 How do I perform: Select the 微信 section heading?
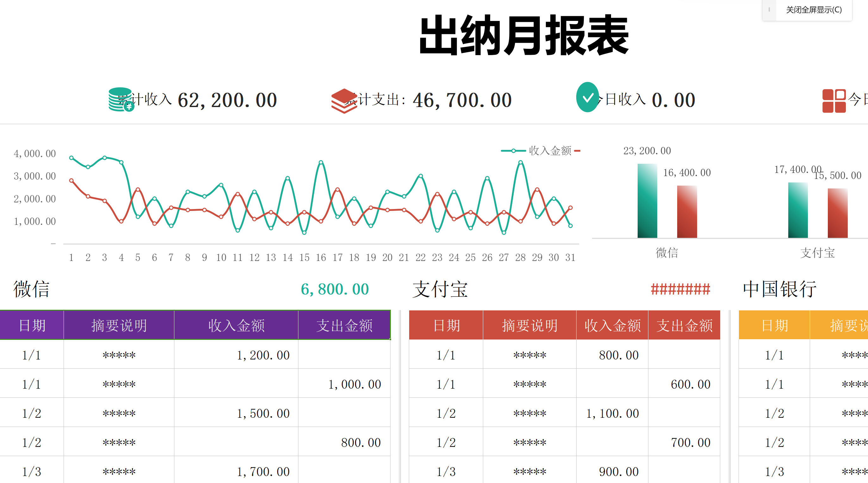(31, 289)
